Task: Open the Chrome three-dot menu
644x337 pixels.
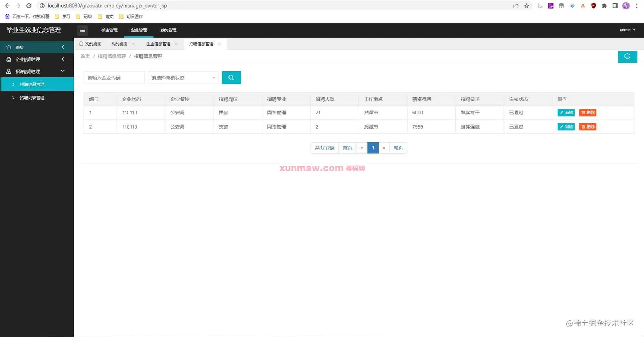Action: pyautogui.click(x=637, y=6)
